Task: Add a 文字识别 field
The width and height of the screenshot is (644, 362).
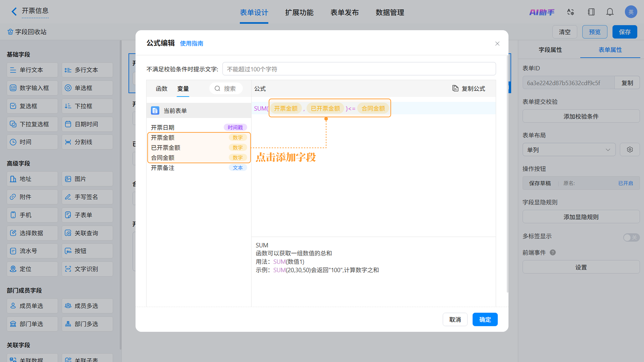Action: click(87, 269)
